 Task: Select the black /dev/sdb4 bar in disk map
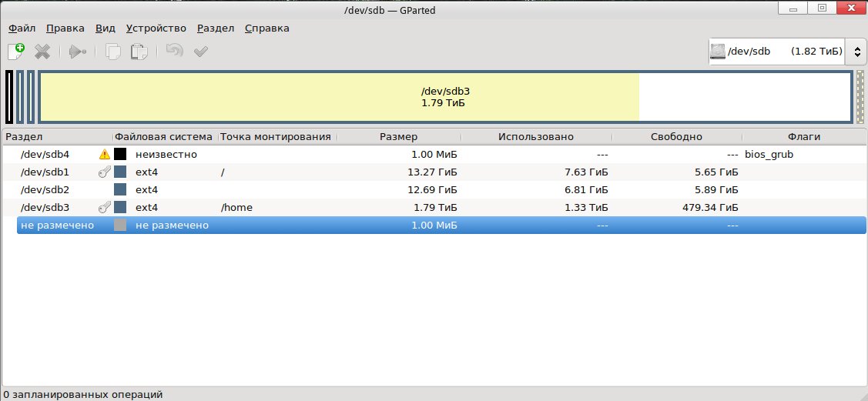click(x=9, y=97)
